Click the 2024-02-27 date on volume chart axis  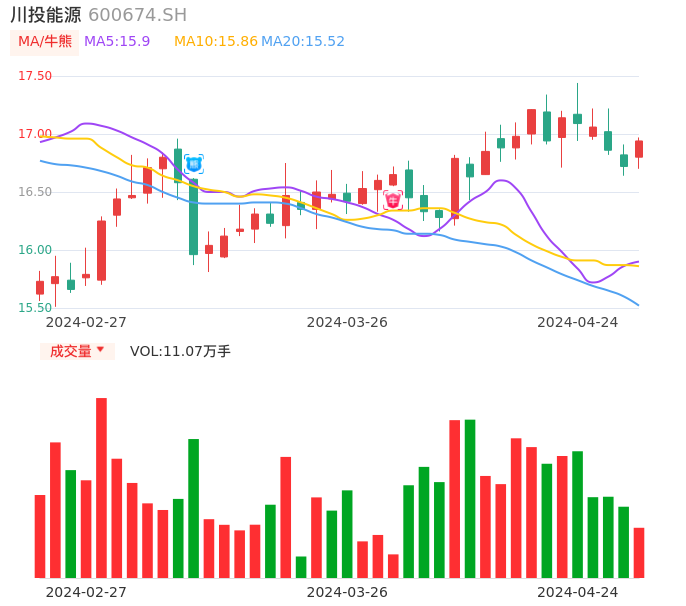pos(86,592)
